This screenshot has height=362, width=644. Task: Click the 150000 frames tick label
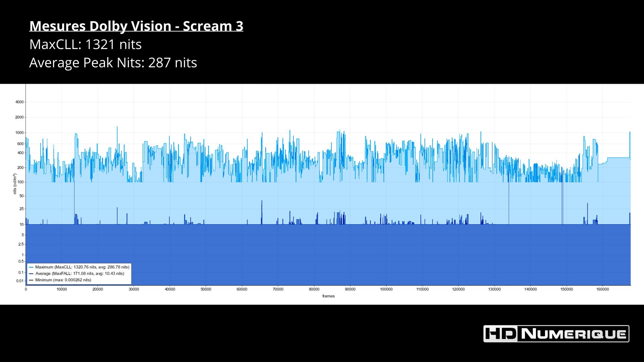(x=567, y=289)
